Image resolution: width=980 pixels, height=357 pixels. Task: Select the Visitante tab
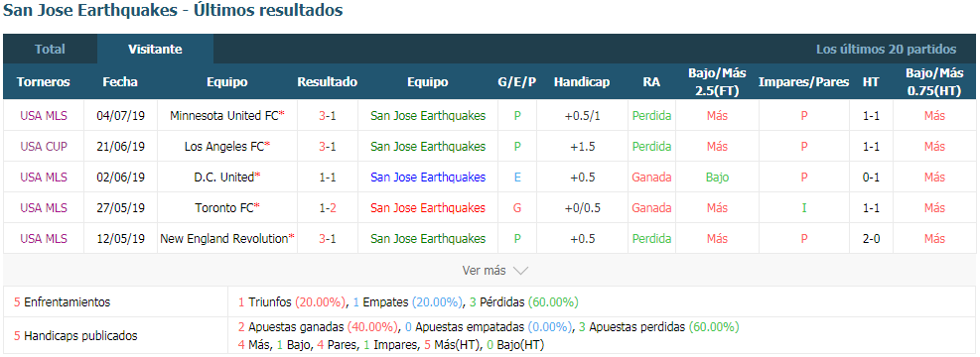155,50
